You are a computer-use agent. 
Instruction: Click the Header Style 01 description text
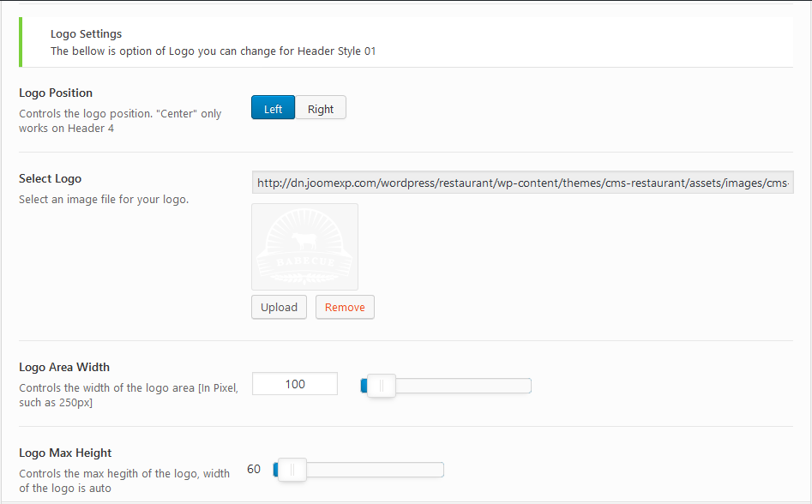[x=213, y=51]
